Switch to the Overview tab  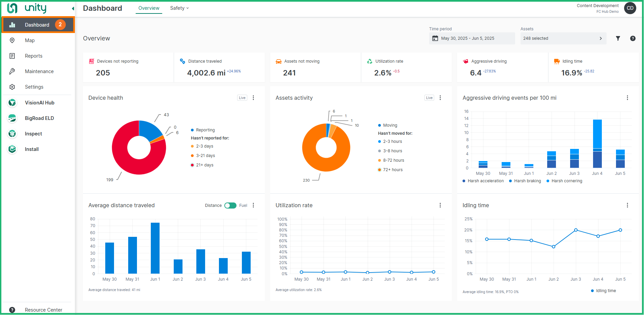tap(148, 8)
